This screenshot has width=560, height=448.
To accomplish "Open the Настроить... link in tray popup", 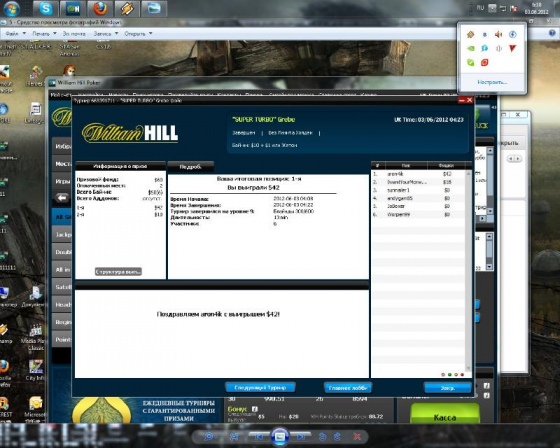I will point(492,82).
